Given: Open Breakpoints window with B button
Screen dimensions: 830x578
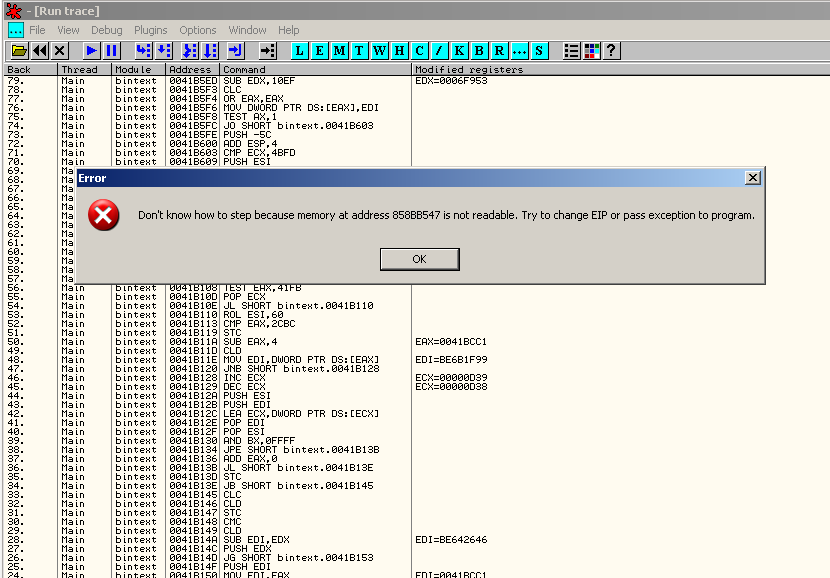Looking at the screenshot, I should coord(479,50).
